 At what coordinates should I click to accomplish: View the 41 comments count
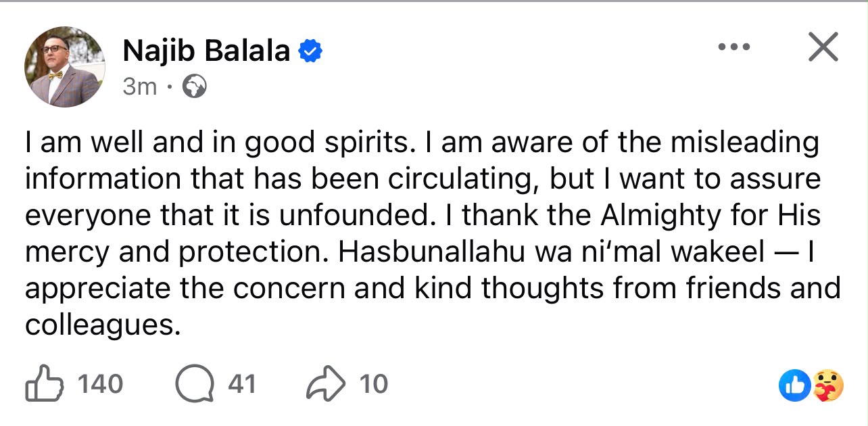[x=242, y=385]
